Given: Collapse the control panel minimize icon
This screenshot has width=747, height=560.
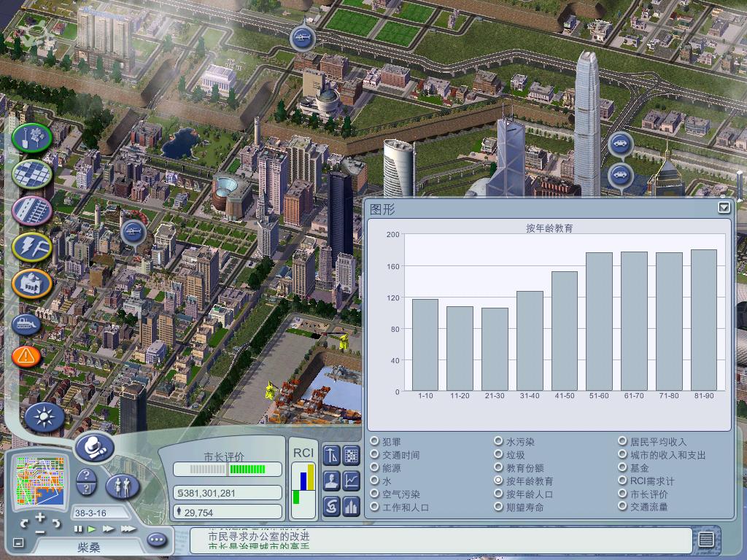Looking at the screenshot, I should (x=18, y=542).
